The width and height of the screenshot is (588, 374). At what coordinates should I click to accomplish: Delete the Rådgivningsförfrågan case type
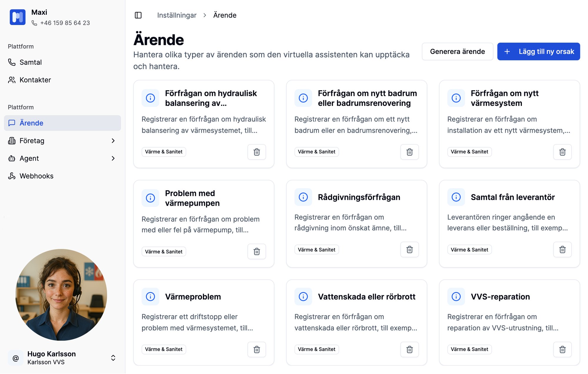pos(409,250)
